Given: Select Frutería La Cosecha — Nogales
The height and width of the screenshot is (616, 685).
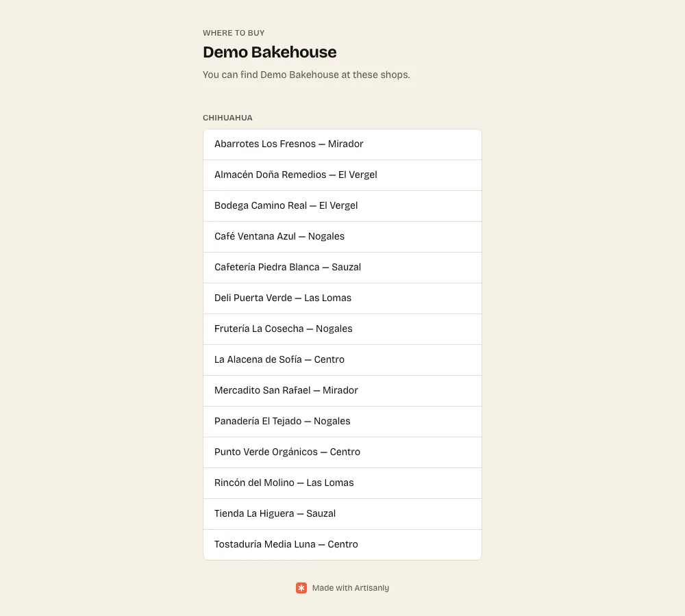Looking at the screenshot, I should [x=342, y=329].
